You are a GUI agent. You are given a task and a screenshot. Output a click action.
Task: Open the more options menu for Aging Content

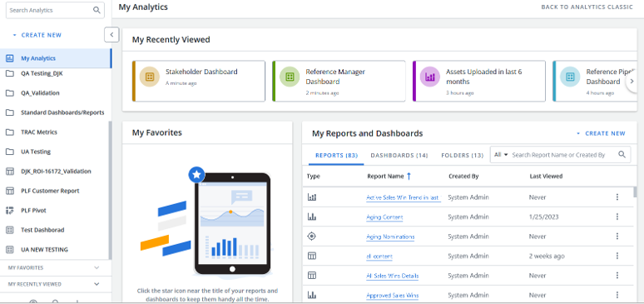point(617,217)
